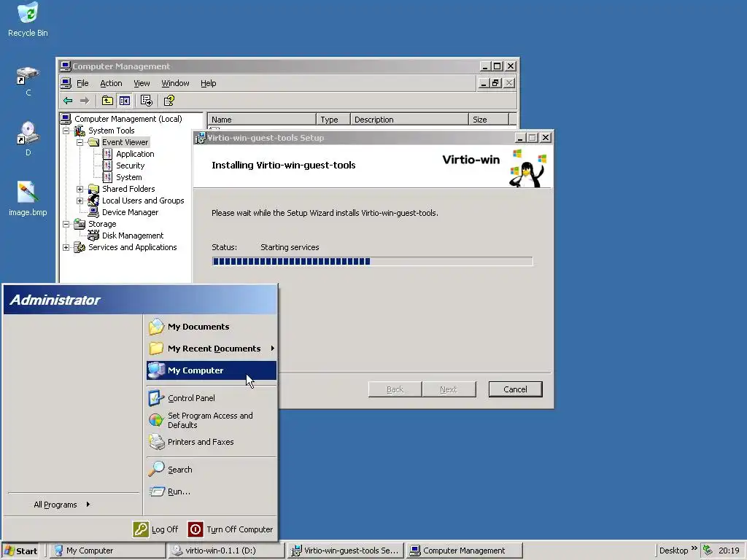Expand All Programs menu
The width and height of the screenshot is (747, 560).
point(62,505)
